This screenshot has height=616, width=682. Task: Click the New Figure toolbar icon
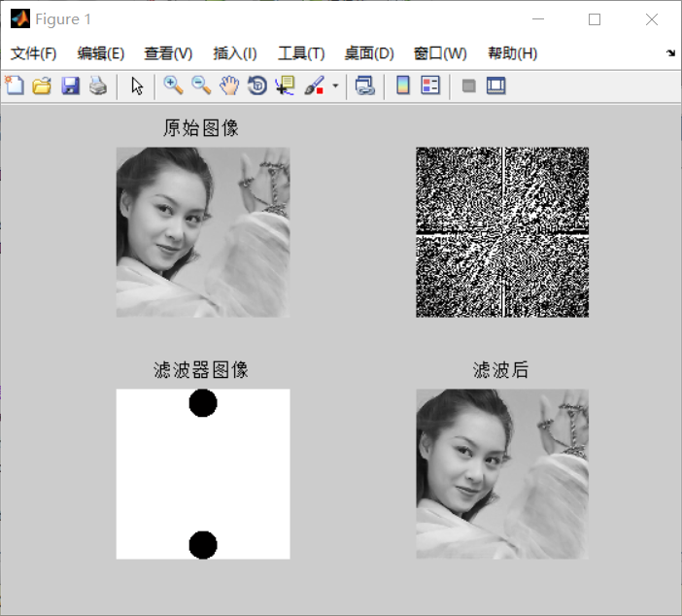click(x=15, y=86)
